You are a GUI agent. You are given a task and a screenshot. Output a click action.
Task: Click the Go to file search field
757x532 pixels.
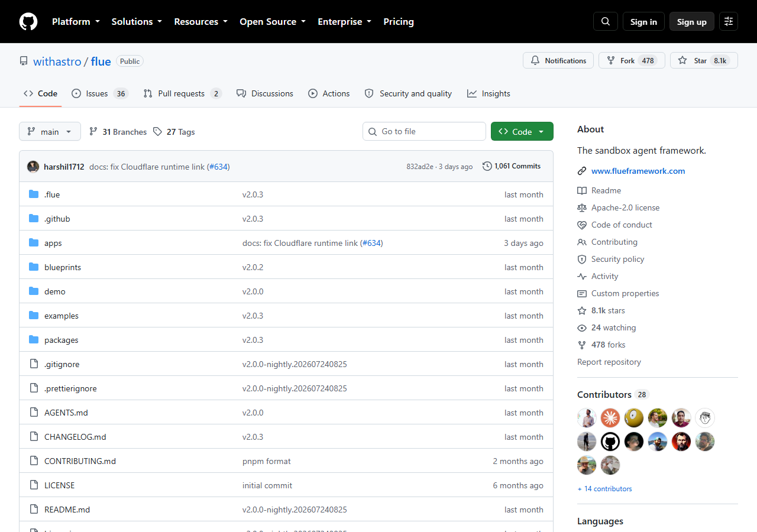pos(424,131)
